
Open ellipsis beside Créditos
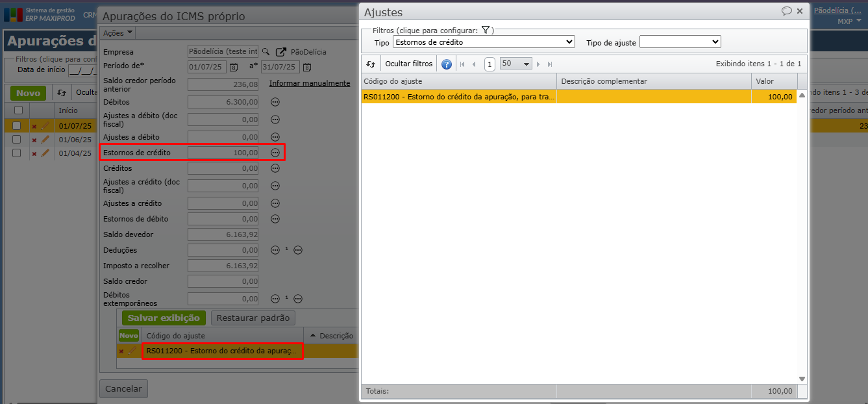click(275, 168)
